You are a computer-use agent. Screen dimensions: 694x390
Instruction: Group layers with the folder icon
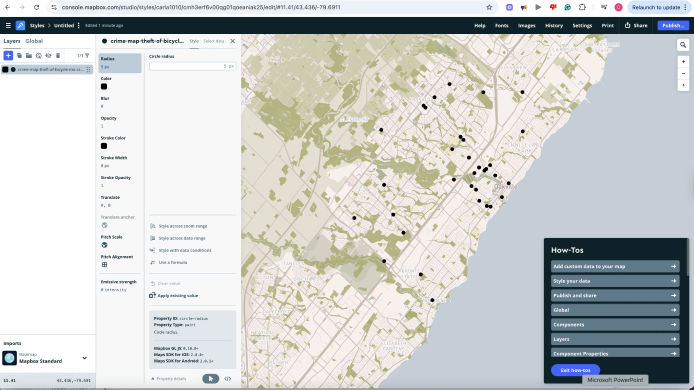[x=29, y=55]
